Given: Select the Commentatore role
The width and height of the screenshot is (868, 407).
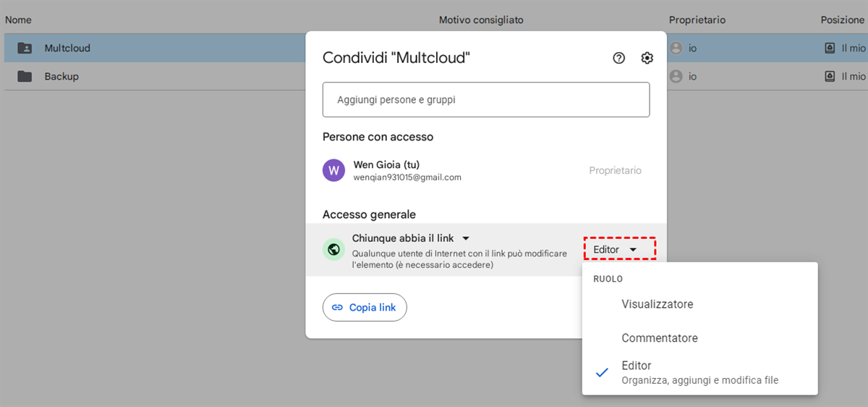Looking at the screenshot, I should [x=659, y=338].
